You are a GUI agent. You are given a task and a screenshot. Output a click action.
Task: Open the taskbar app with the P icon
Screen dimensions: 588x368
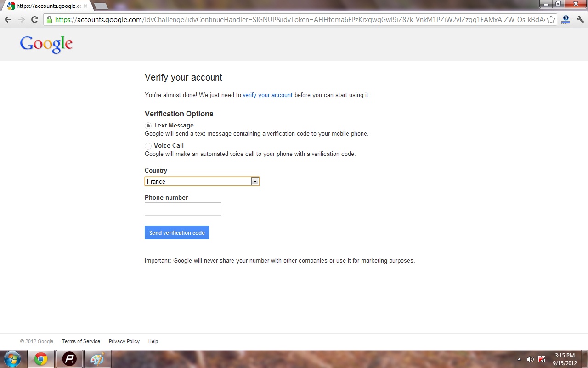coord(69,359)
